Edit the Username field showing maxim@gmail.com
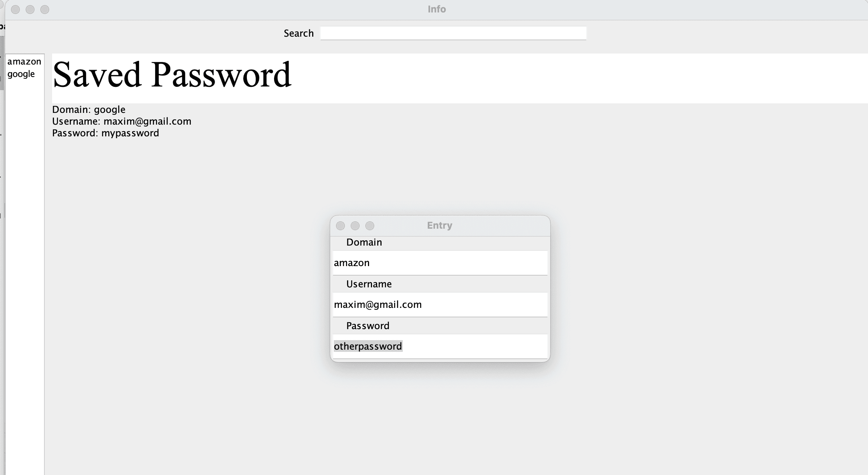 click(440, 304)
